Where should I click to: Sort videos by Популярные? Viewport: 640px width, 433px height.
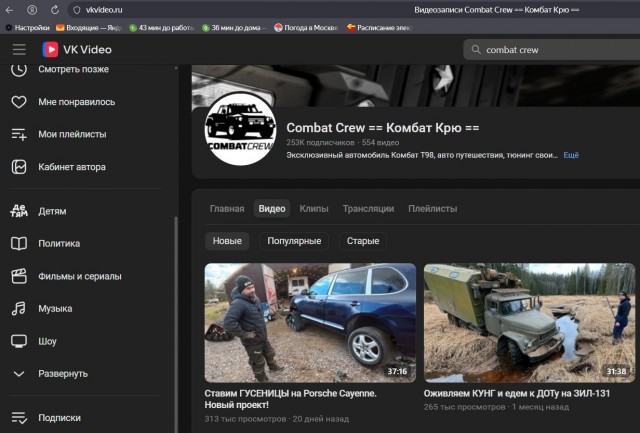[294, 241]
